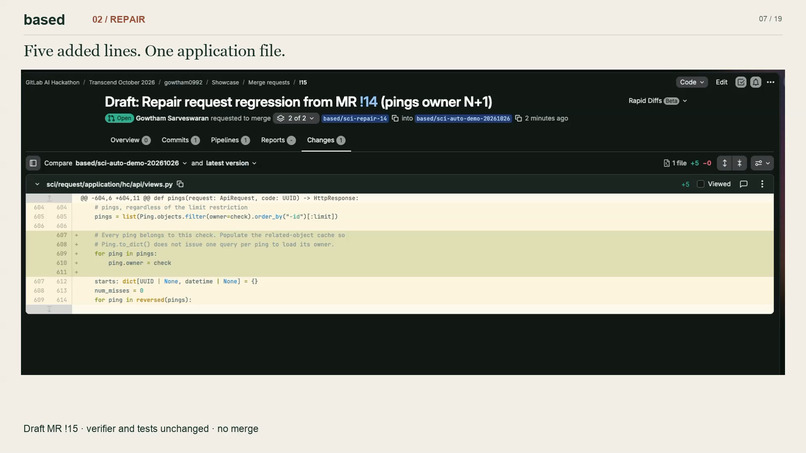Switch to the Commits tab
The height and width of the screenshot is (453, 806).
[x=180, y=140]
